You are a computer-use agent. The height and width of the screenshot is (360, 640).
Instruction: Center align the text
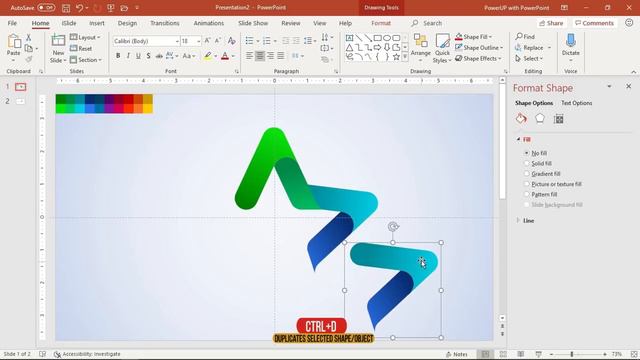(x=260, y=56)
